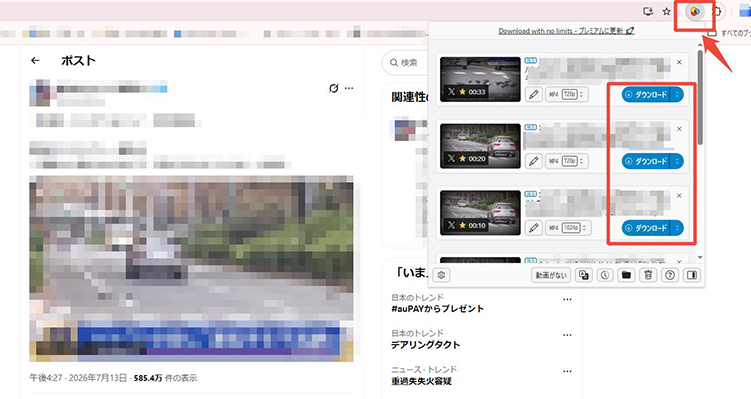
Task: Remove the 00:33 video entry
Action: tap(679, 62)
